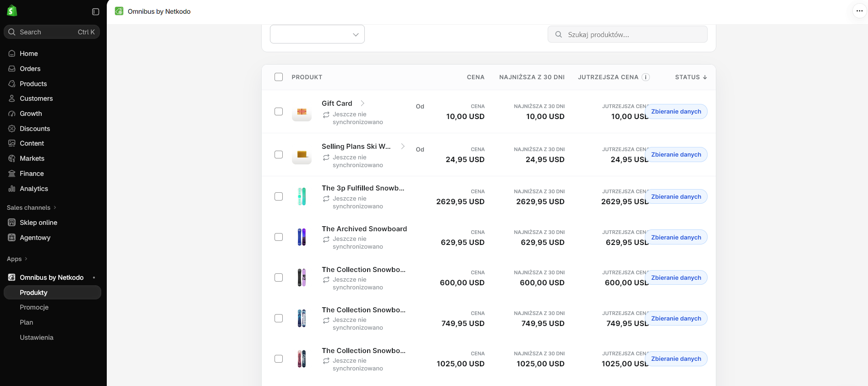Expand the Apps section
Viewport: 868px width, 386px height.
(x=17, y=259)
